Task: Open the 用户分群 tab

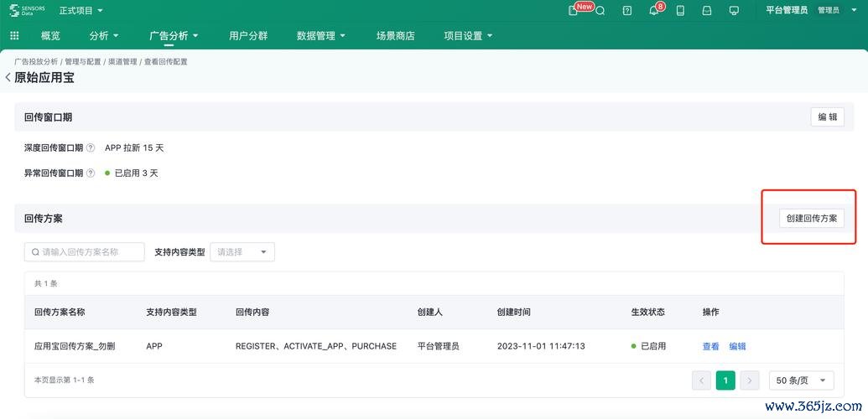Action: point(248,36)
